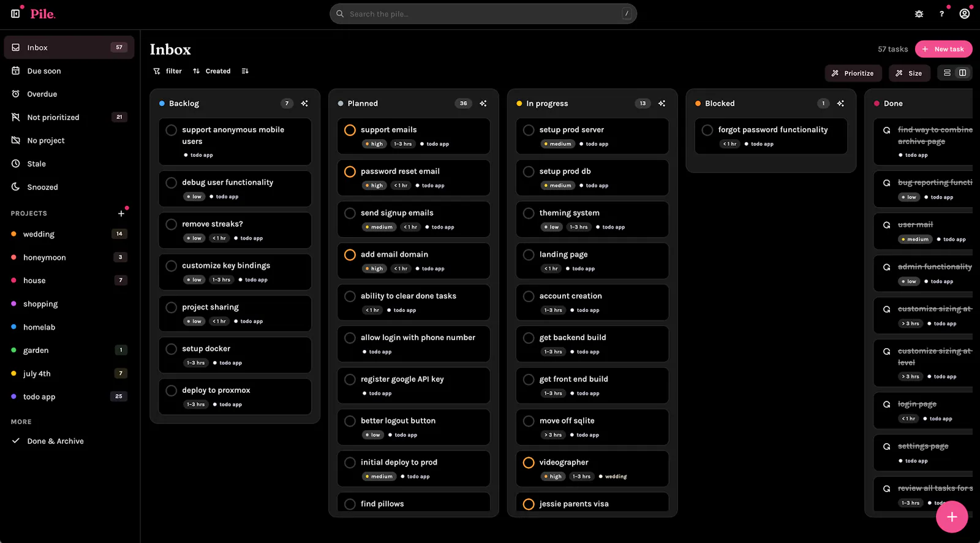Screen dimensions: 980x543
Task: Click the Prioritize button
Action: point(853,73)
